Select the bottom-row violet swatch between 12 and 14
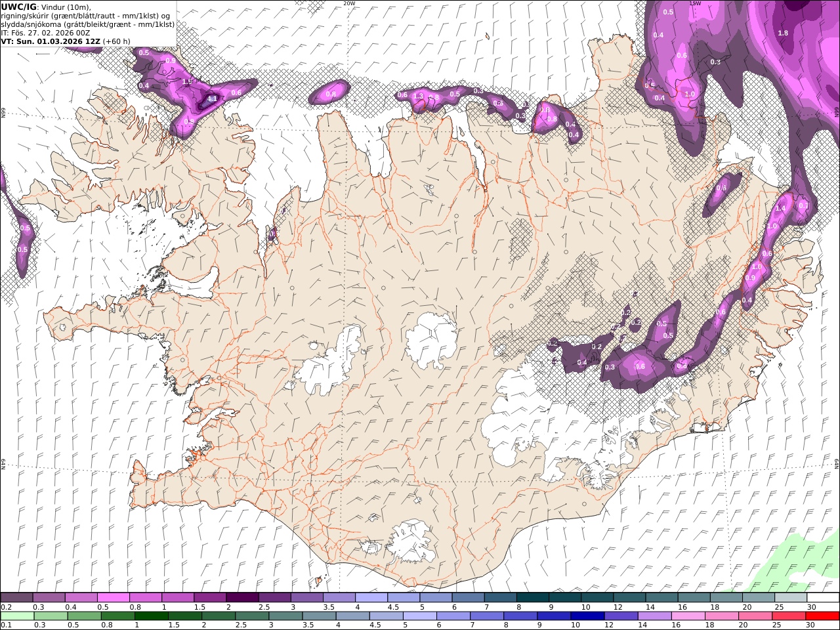This screenshot has height=630, width=840. [x=621, y=616]
